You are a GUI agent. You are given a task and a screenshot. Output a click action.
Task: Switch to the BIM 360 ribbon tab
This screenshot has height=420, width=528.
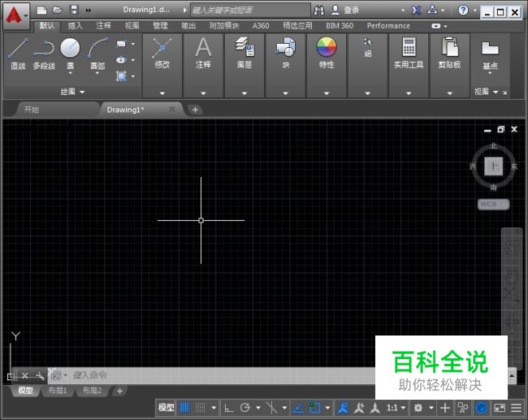point(340,26)
